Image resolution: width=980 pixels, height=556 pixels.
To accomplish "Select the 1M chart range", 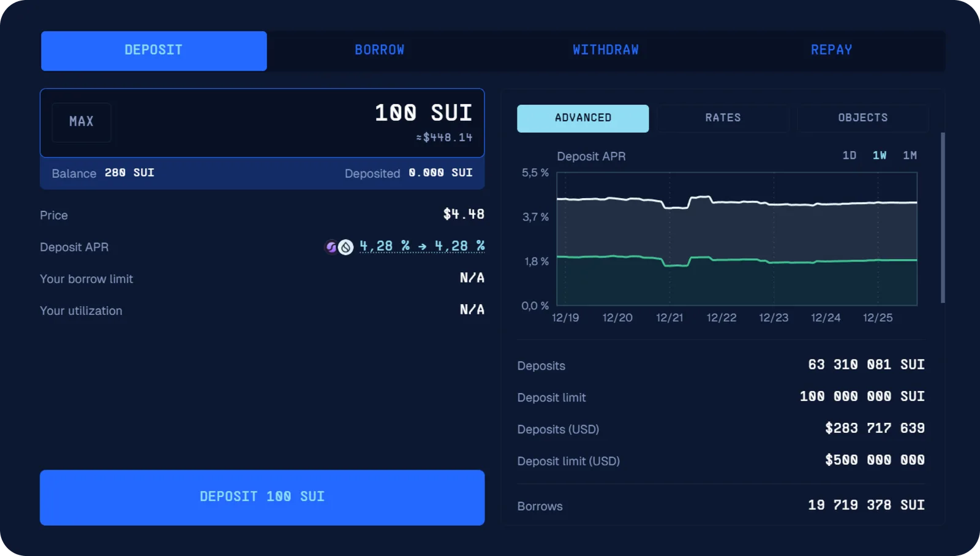I will (910, 156).
